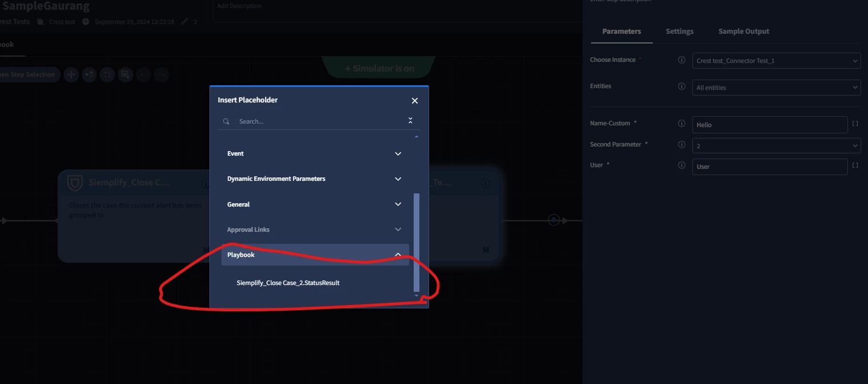The height and width of the screenshot is (384, 868).
Task: Click Open Step Selection button
Action: pos(29,74)
